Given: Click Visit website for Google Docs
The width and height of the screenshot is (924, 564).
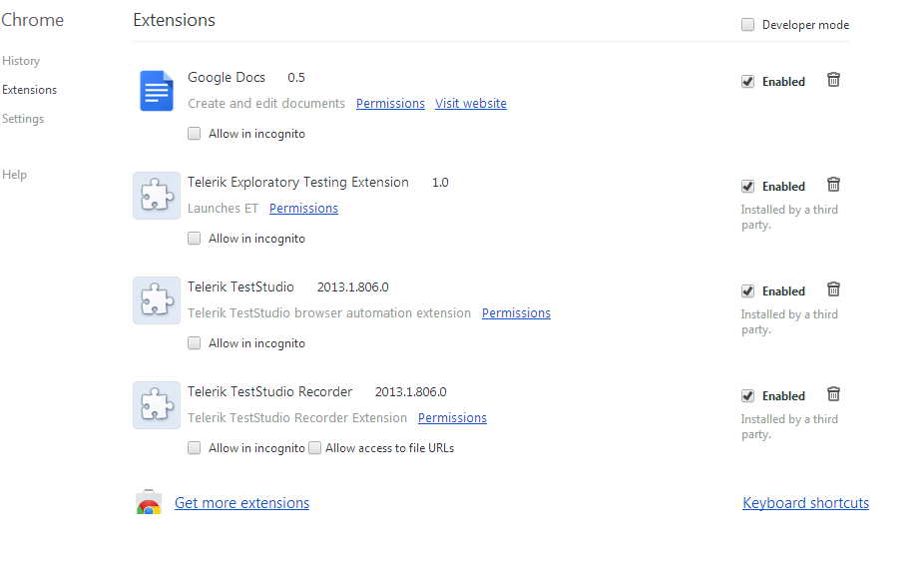Looking at the screenshot, I should pyautogui.click(x=471, y=103).
